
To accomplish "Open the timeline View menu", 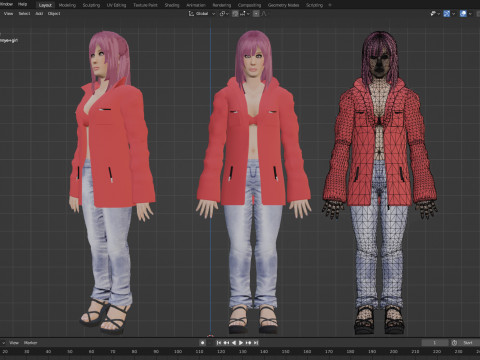I will click(14, 343).
